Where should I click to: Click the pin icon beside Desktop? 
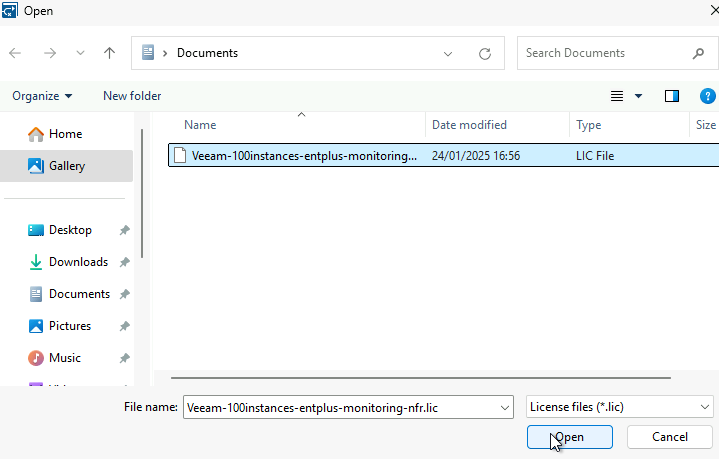tap(124, 230)
